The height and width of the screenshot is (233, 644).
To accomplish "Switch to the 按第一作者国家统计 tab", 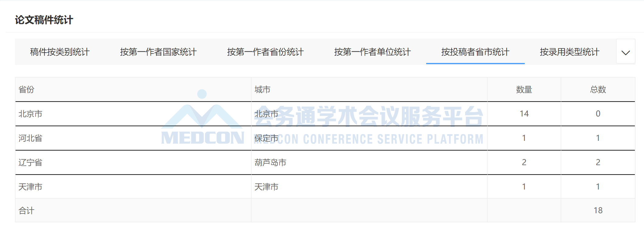I will [x=158, y=52].
